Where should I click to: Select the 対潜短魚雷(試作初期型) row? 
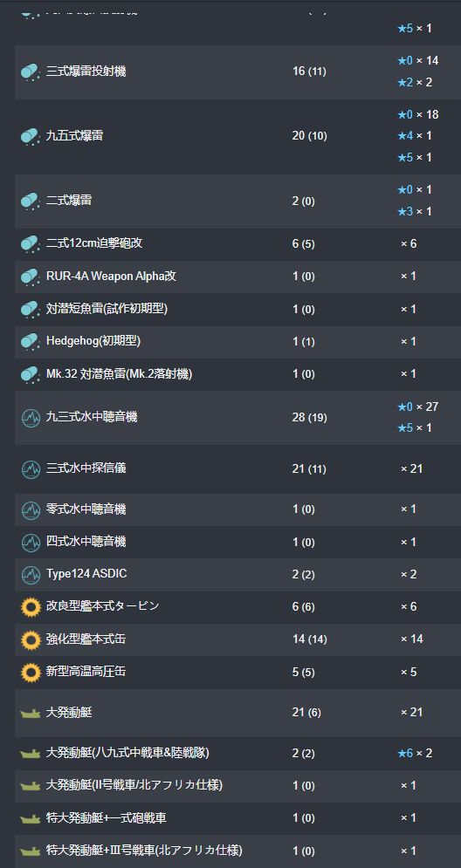(x=237, y=309)
